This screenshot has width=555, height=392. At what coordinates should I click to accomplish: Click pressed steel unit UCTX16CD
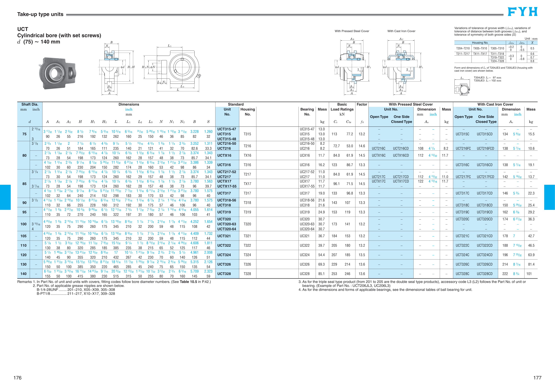tap(401, 155)
